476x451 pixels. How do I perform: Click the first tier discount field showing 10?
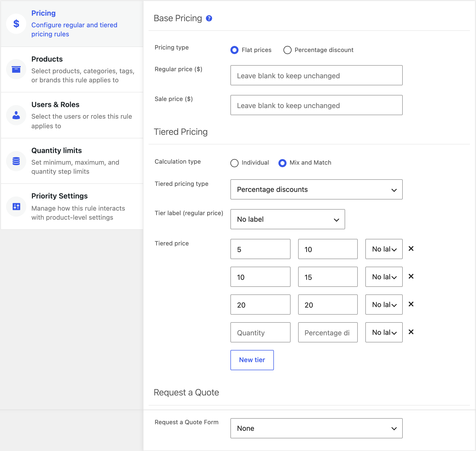pyautogui.click(x=328, y=249)
